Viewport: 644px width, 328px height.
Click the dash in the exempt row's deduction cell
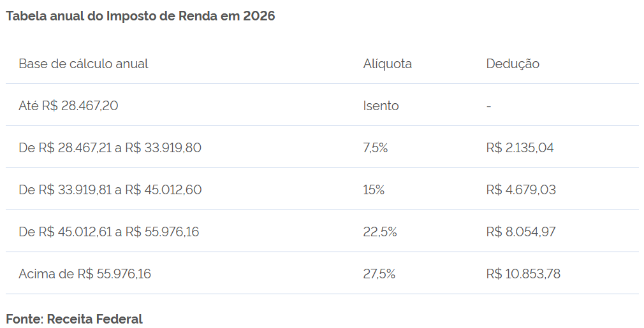click(x=488, y=106)
